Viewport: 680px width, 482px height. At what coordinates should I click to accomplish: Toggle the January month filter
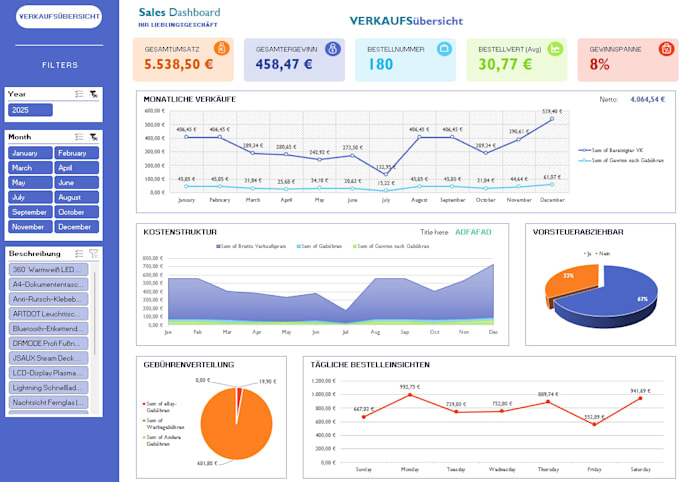(x=30, y=153)
